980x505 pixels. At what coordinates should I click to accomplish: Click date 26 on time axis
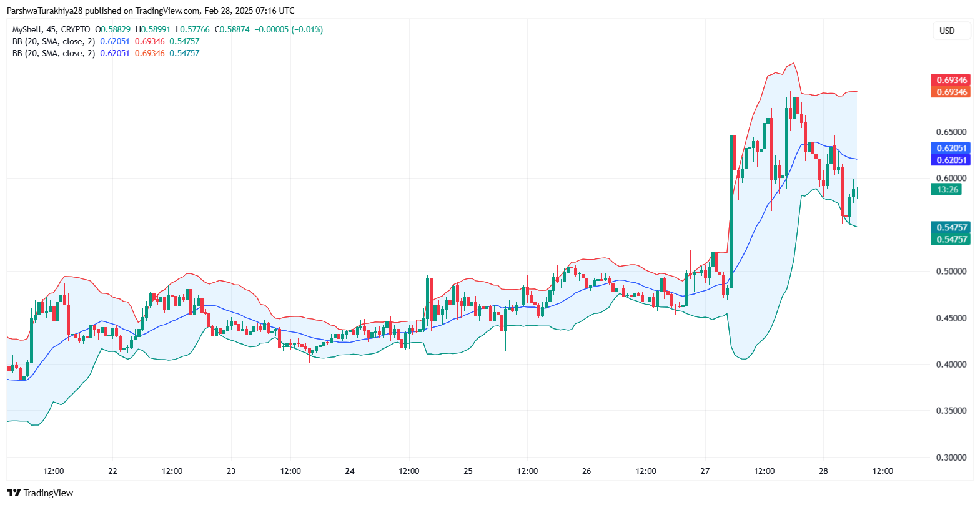coord(587,471)
